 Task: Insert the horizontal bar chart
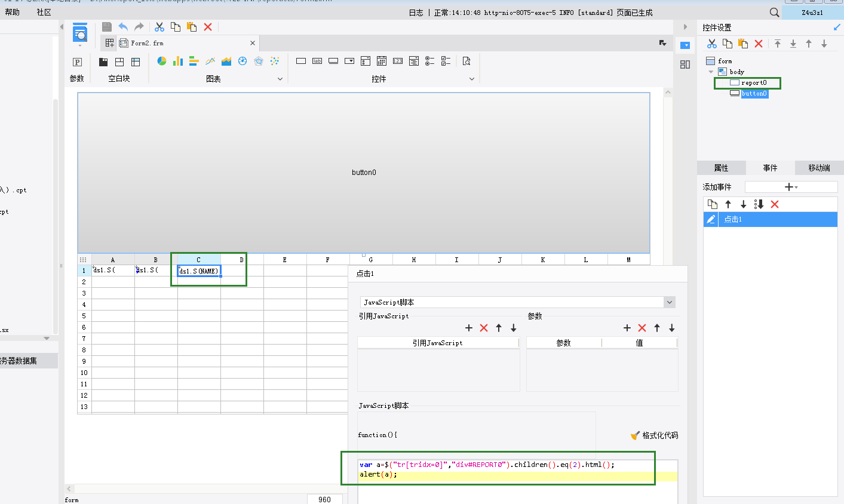coord(194,61)
